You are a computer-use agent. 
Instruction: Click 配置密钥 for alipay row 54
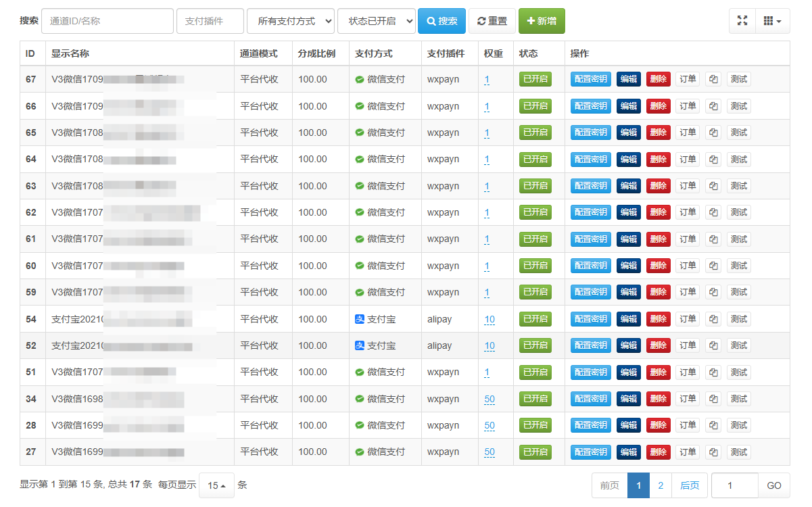coord(591,319)
